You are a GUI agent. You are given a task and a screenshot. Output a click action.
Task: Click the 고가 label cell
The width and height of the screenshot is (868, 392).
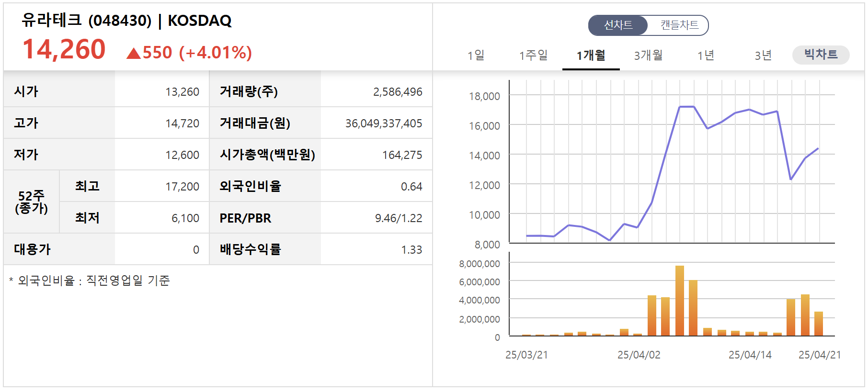point(59,123)
